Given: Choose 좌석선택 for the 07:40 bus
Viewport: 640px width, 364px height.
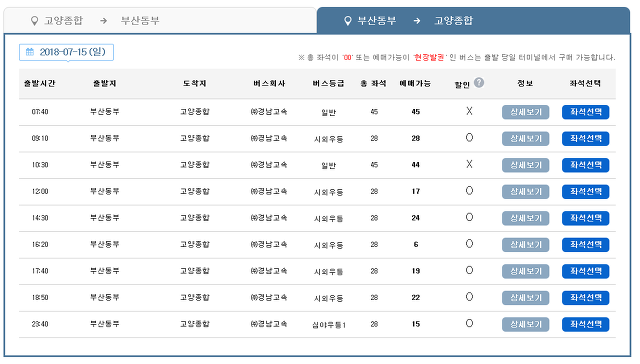Looking at the screenshot, I should pyautogui.click(x=586, y=112).
